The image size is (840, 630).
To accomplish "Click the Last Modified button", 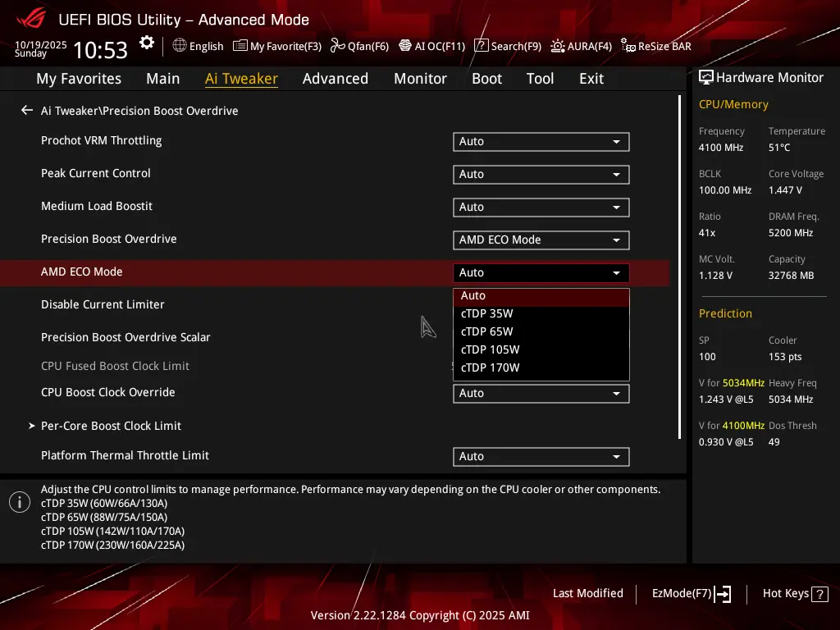I will click(x=587, y=594).
